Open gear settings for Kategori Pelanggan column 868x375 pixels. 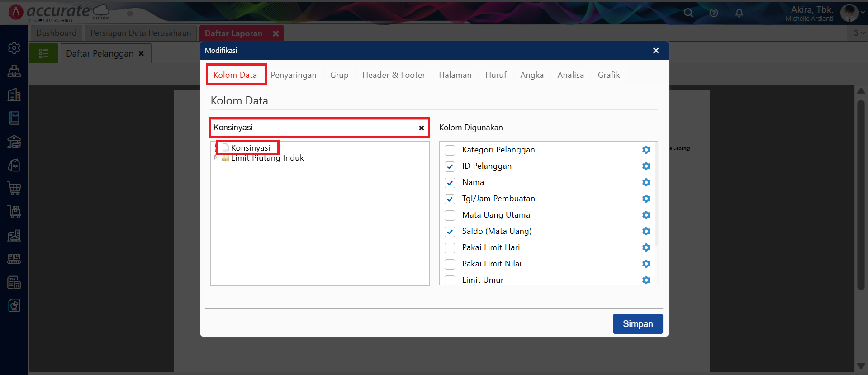[x=646, y=150]
